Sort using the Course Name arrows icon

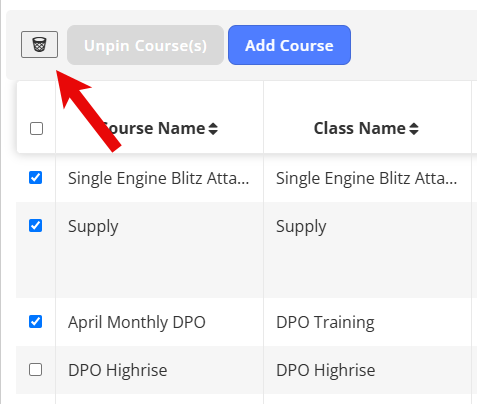click(x=213, y=129)
